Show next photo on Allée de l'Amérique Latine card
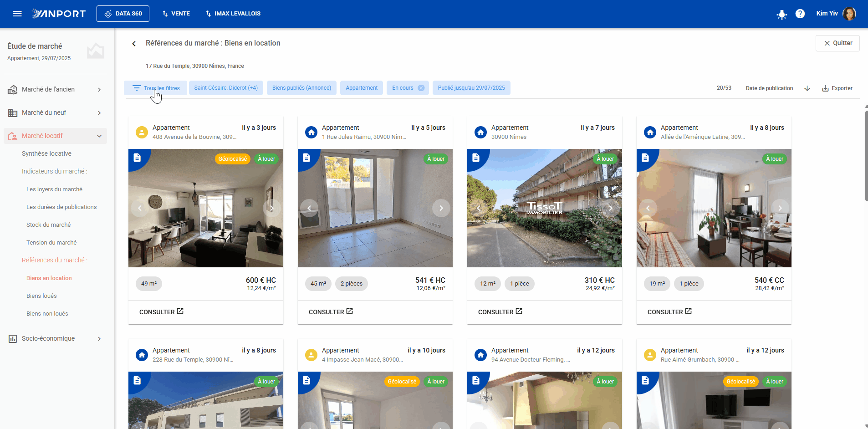This screenshot has height=429, width=868. click(780, 208)
